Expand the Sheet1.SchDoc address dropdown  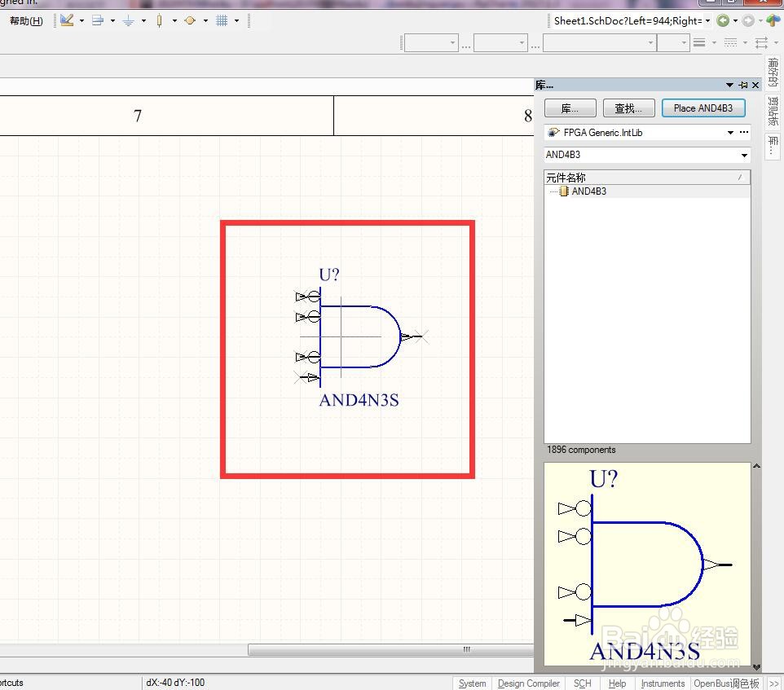point(708,21)
